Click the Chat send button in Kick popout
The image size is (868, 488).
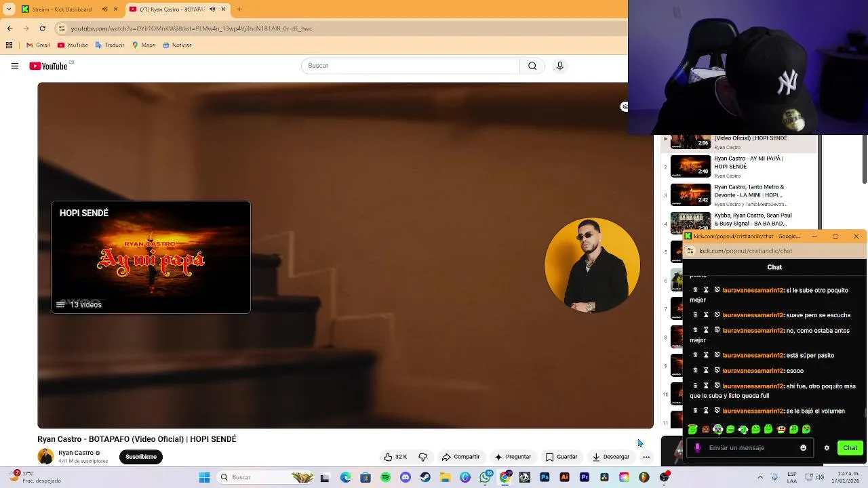850,448
